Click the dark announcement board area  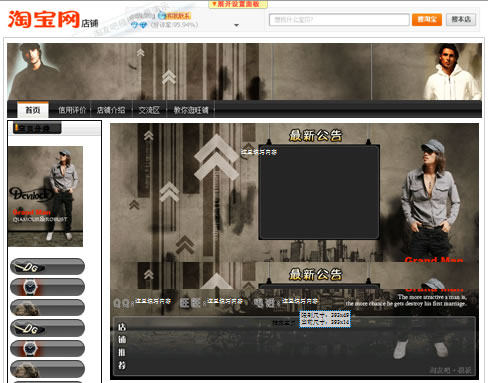tap(319, 192)
